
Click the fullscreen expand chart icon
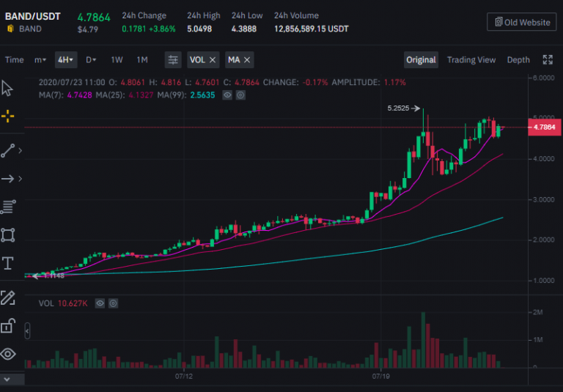tap(547, 60)
